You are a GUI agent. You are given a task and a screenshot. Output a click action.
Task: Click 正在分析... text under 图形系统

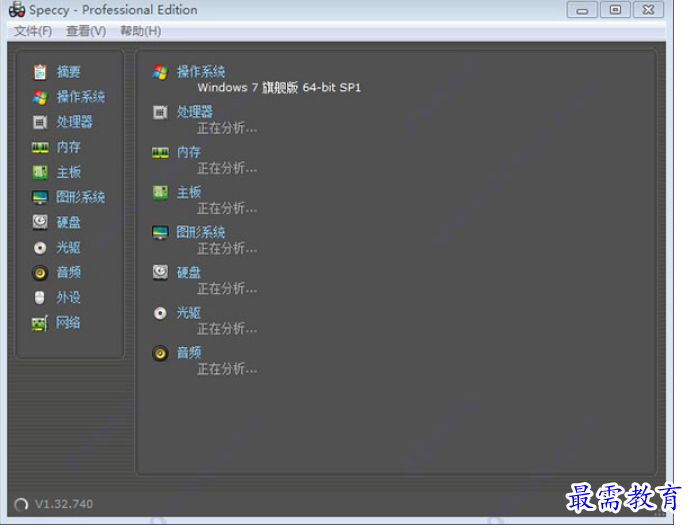point(227,249)
